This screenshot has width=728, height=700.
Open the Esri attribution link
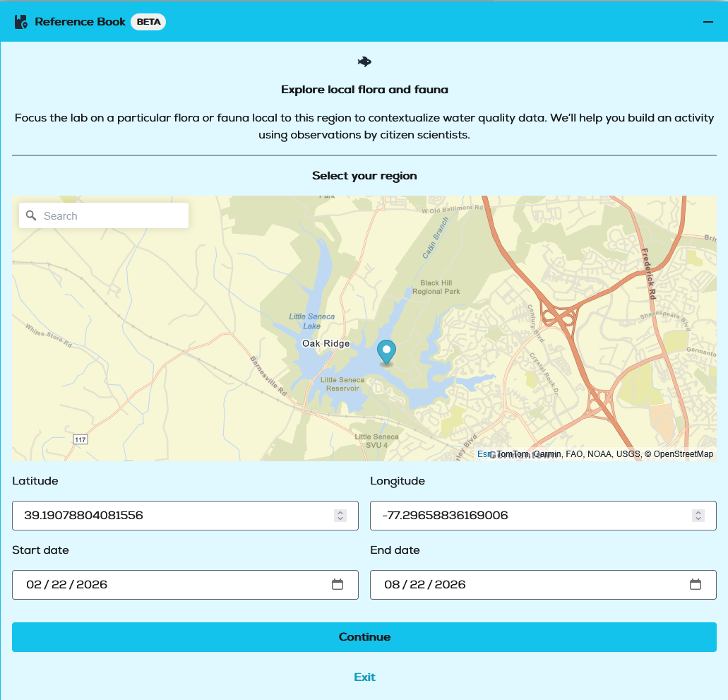click(x=483, y=454)
